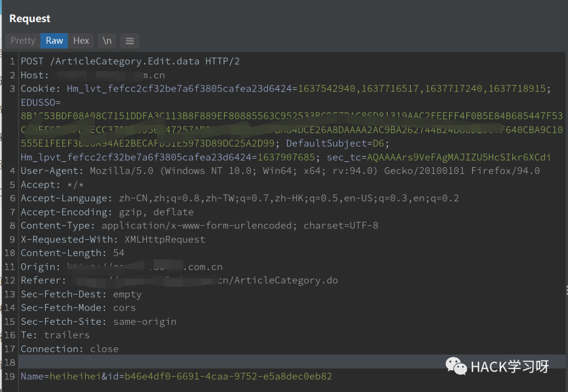568x392 pixels.
Task: Click the X-Requested-With: XMLHttpRequest line
Action: click(x=113, y=239)
